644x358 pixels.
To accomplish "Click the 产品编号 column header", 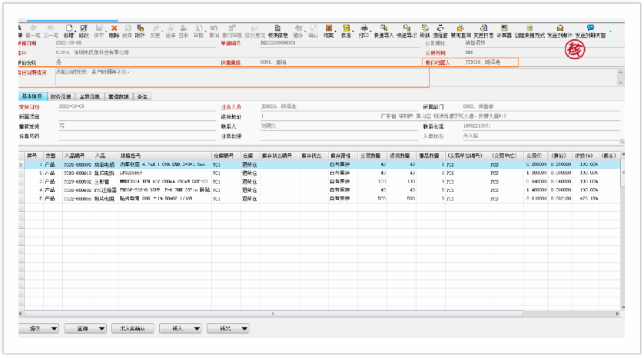I will pos(78,156).
